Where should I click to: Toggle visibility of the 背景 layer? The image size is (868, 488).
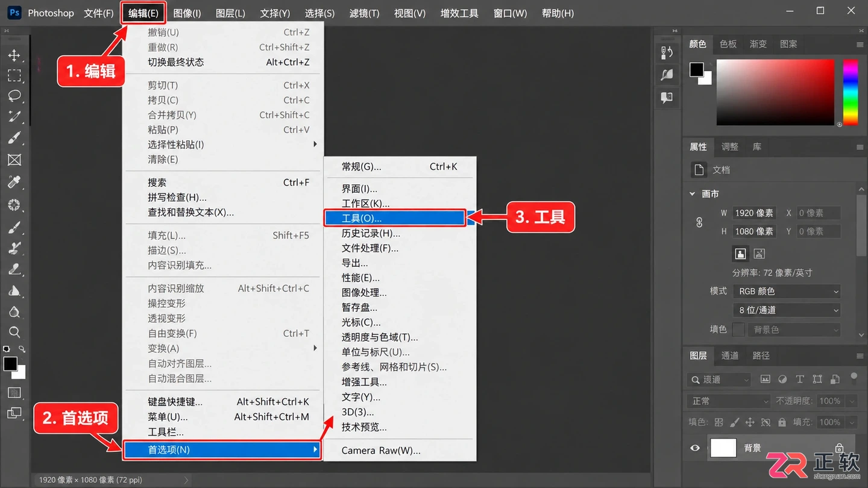695,448
